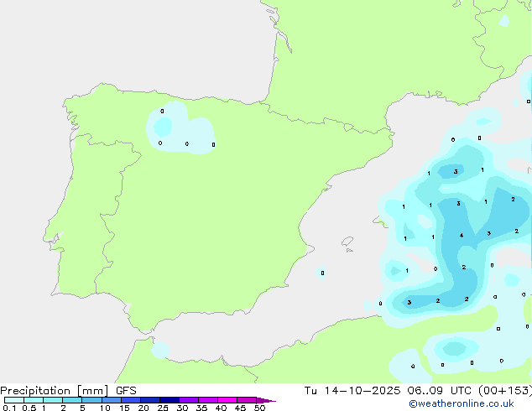532x411 pixels.
Task: Click the legend swatch between 35 and 40
Action: coord(208,400)
